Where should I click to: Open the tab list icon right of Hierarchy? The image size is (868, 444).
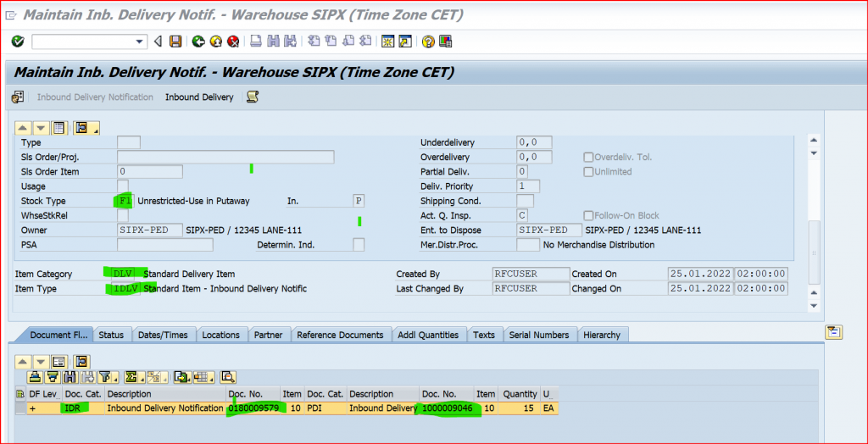tap(833, 332)
